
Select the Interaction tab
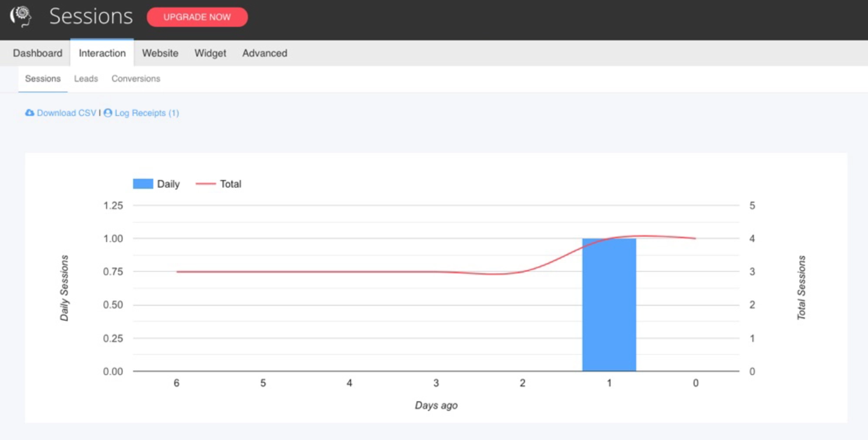102,53
